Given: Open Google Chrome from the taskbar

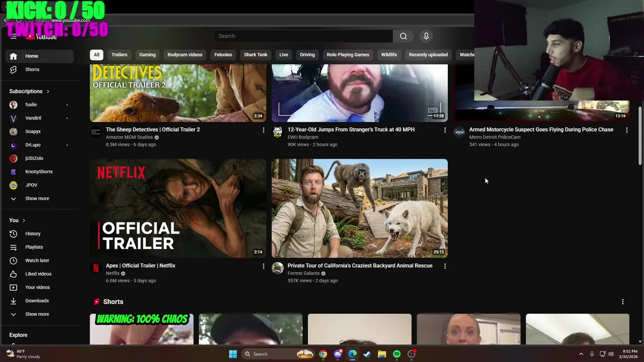Looking at the screenshot, I should coord(323,354).
